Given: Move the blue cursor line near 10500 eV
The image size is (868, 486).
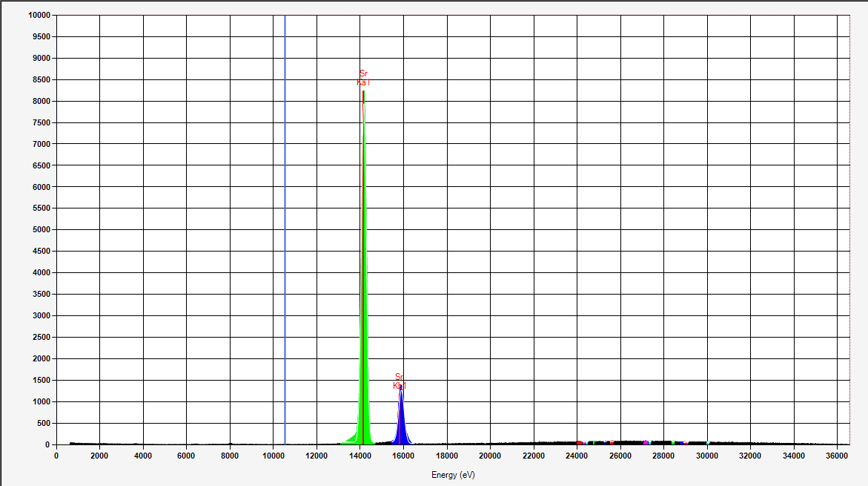Looking at the screenshot, I should [284, 223].
